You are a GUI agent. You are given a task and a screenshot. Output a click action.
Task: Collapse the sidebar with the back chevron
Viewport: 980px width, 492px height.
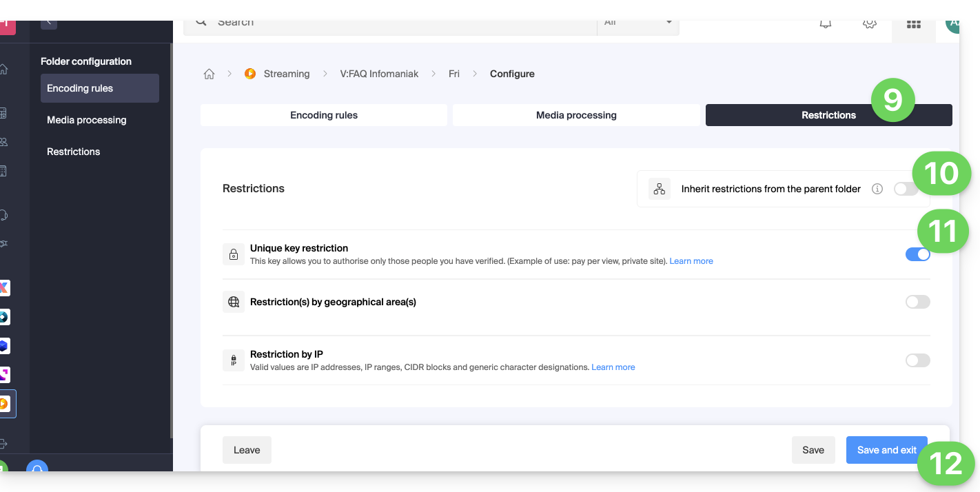48,23
